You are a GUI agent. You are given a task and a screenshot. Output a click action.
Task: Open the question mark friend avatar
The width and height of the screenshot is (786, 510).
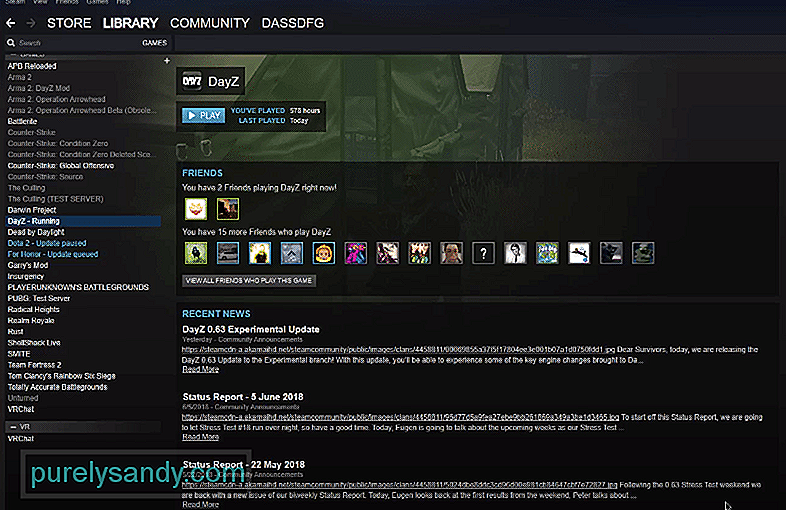coord(483,253)
